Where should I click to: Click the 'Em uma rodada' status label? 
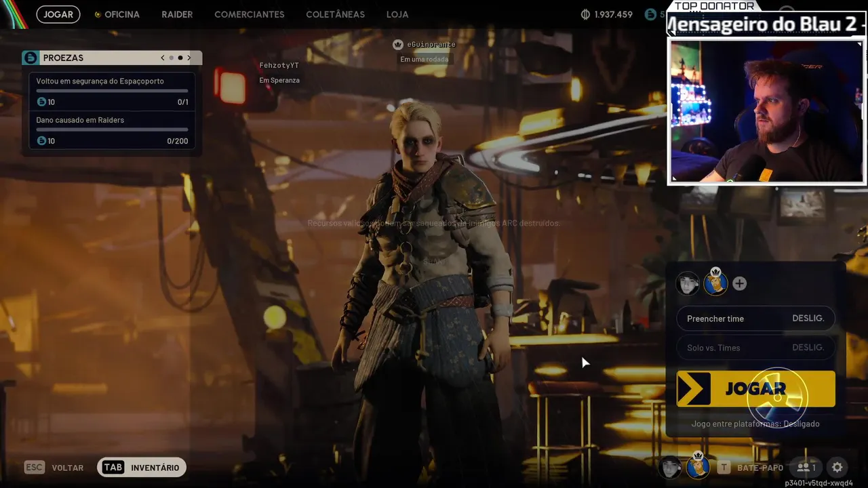(x=425, y=59)
